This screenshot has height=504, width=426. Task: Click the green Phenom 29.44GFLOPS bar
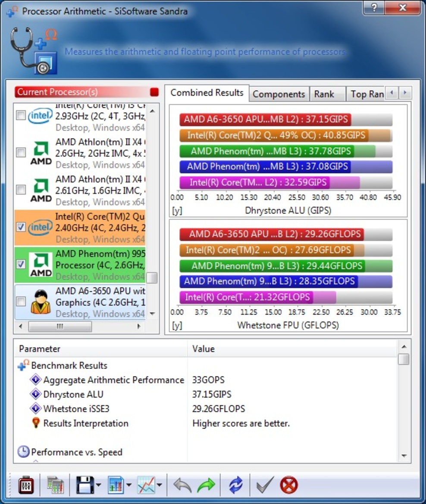click(x=272, y=266)
